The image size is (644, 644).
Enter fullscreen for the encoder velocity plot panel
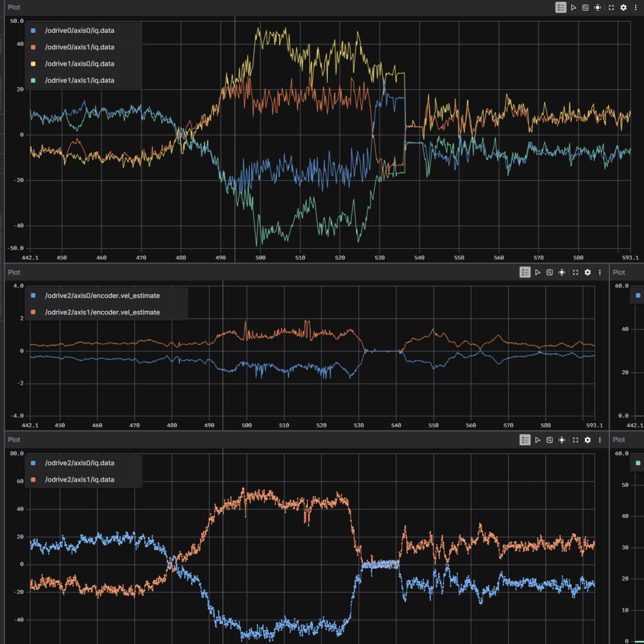(x=575, y=272)
